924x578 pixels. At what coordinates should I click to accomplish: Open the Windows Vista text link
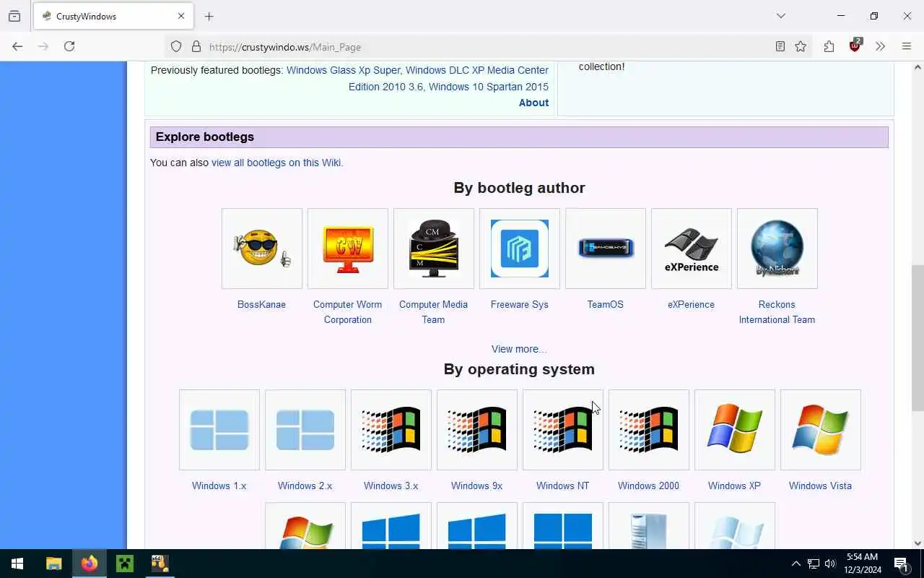coord(820,486)
